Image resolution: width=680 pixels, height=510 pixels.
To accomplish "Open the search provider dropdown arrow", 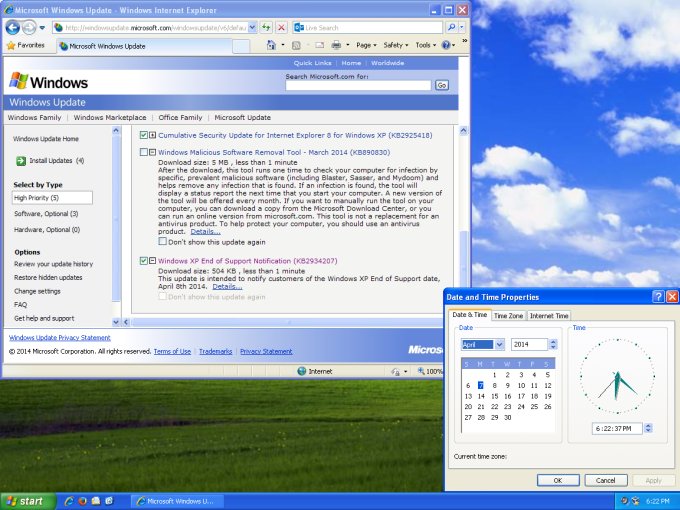I will (x=461, y=27).
